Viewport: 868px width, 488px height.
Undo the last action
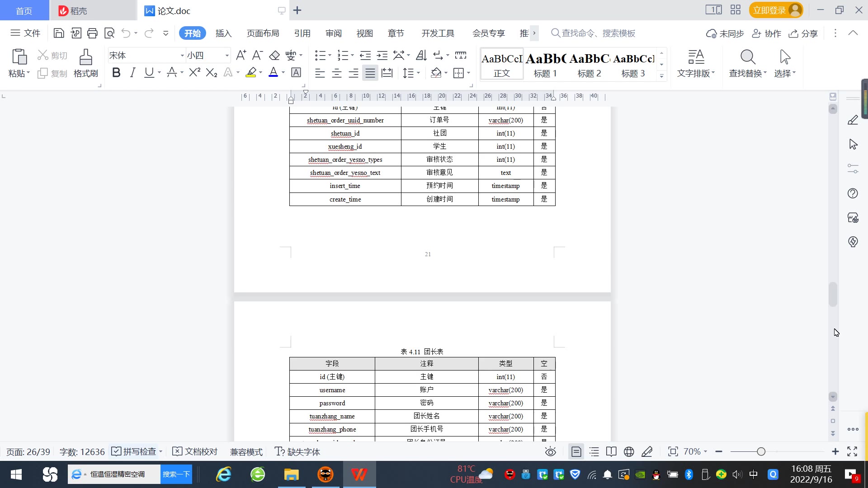pyautogui.click(x=126, y=33)
